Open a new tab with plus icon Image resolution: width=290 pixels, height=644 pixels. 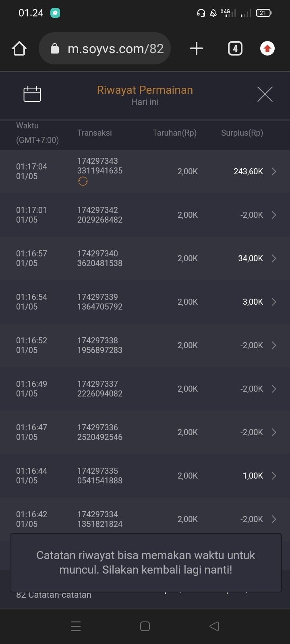[196, 49]
